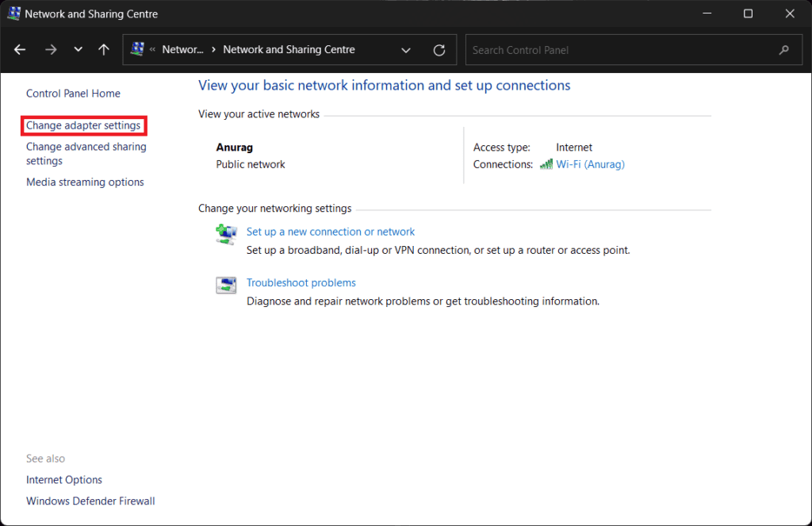Screen dimensions: 812x526
Task: Open Internet Options from See also
Action: point(63,479)
